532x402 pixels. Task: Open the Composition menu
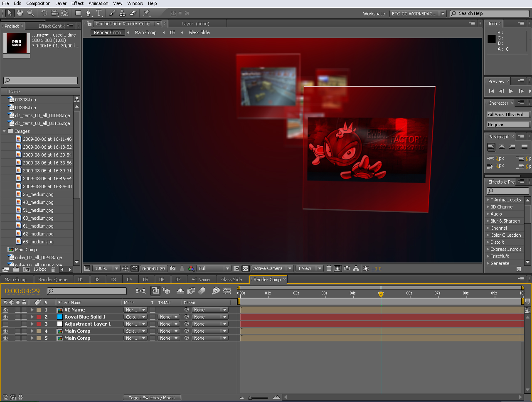(x=38, y=3)
